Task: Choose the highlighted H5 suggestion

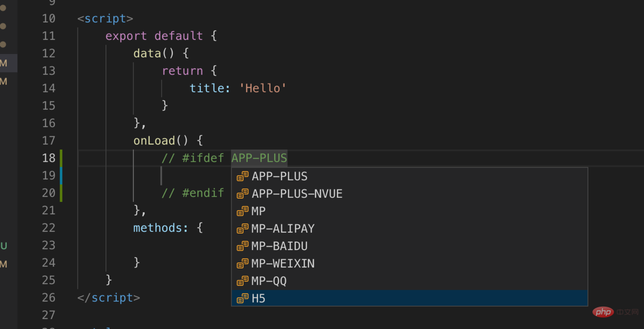Action: coord(259,298)
